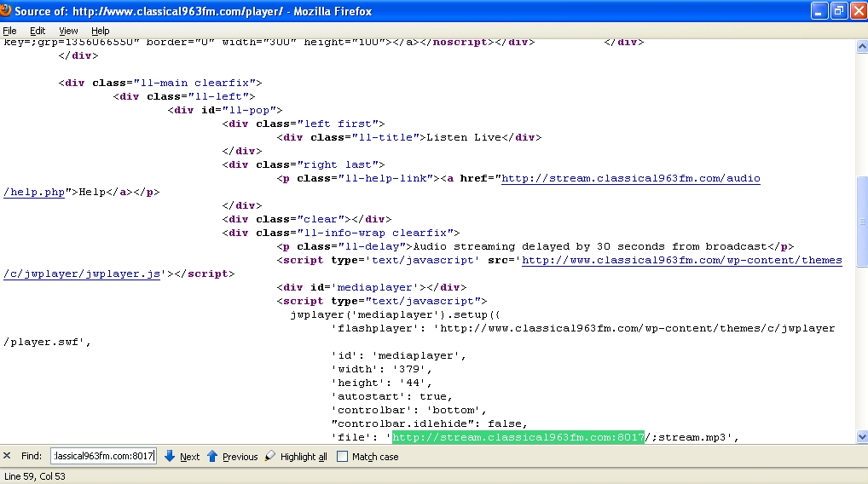Click the div class="clear" line
The image size is (868, 484).
[x=307, y=220]
